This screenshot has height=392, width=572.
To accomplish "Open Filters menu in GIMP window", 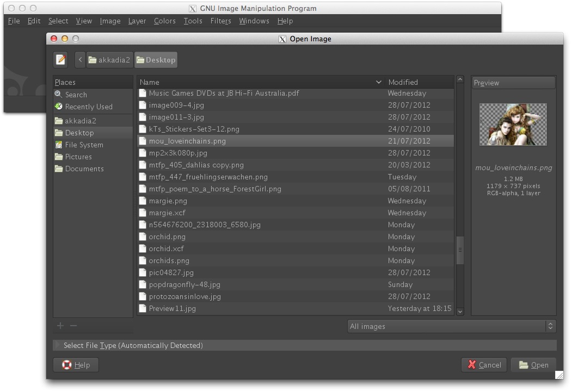I will point(221,21).
